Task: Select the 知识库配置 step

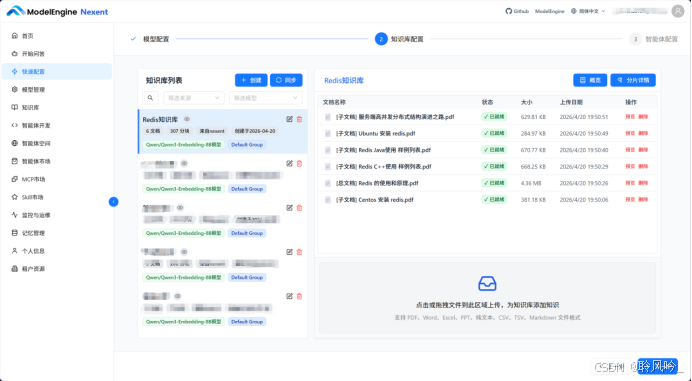Action: 399,39
